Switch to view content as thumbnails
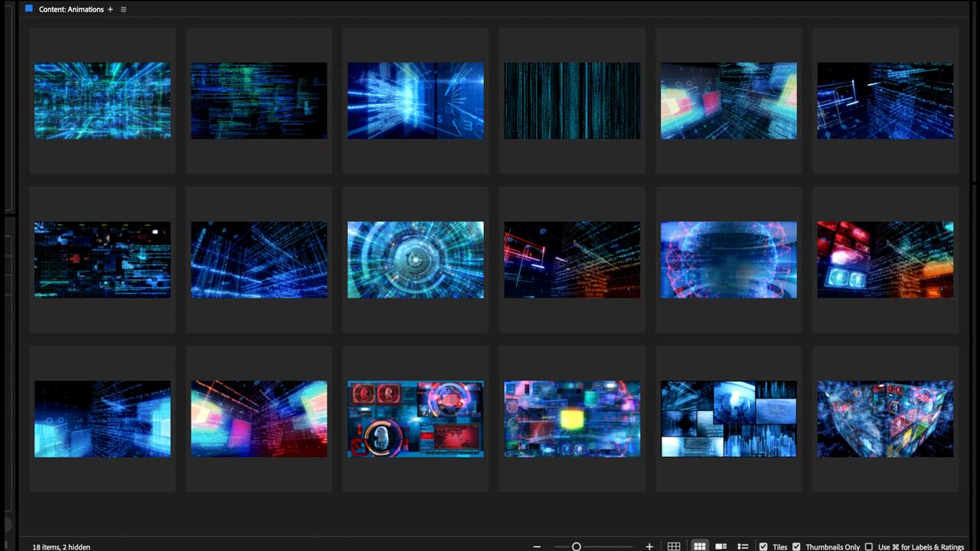This screenshot has width=980, height=551. 699,546
